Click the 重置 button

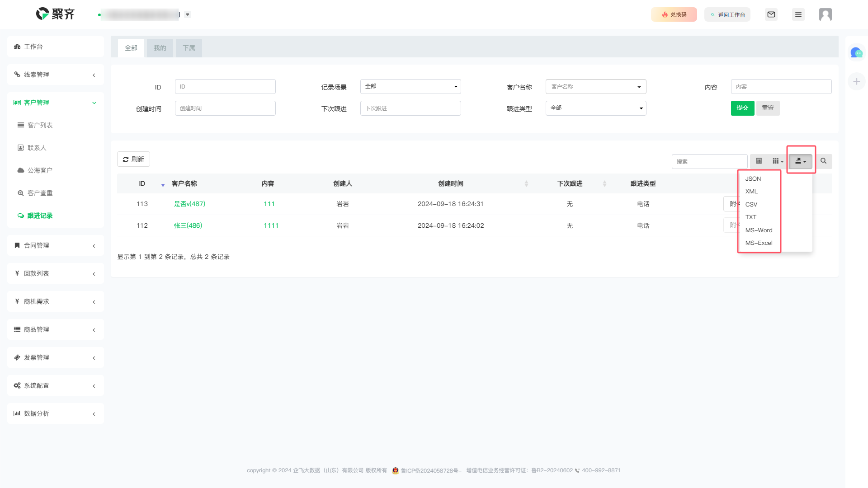click(x=768, y=108)
